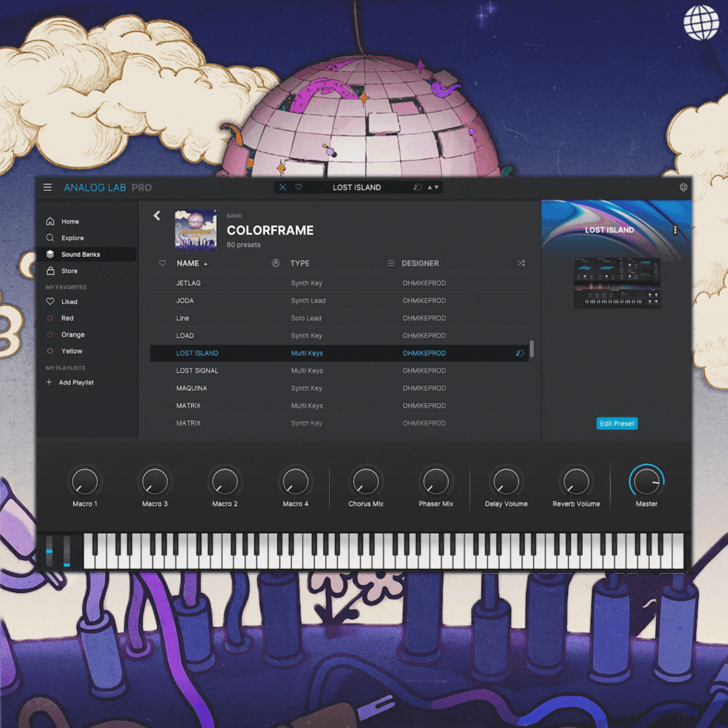
Task: Open the settings gear icon
Action: [x=683, y=187]
